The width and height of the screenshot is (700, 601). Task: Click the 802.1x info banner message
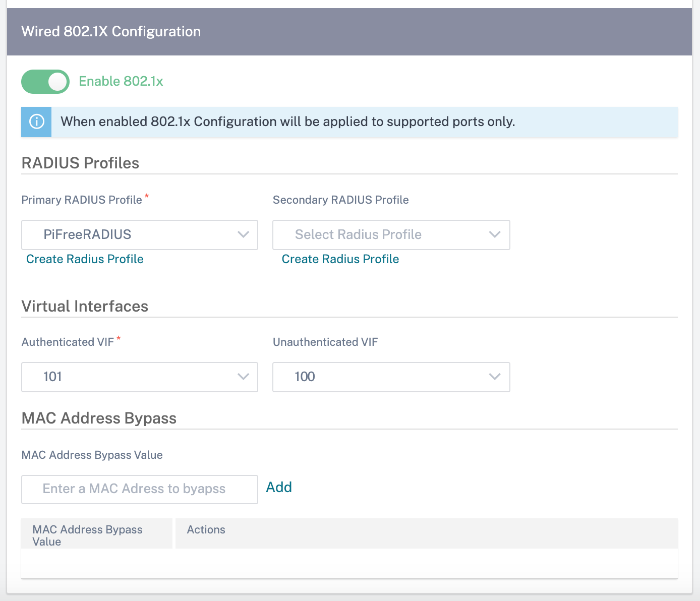[287, 122]
